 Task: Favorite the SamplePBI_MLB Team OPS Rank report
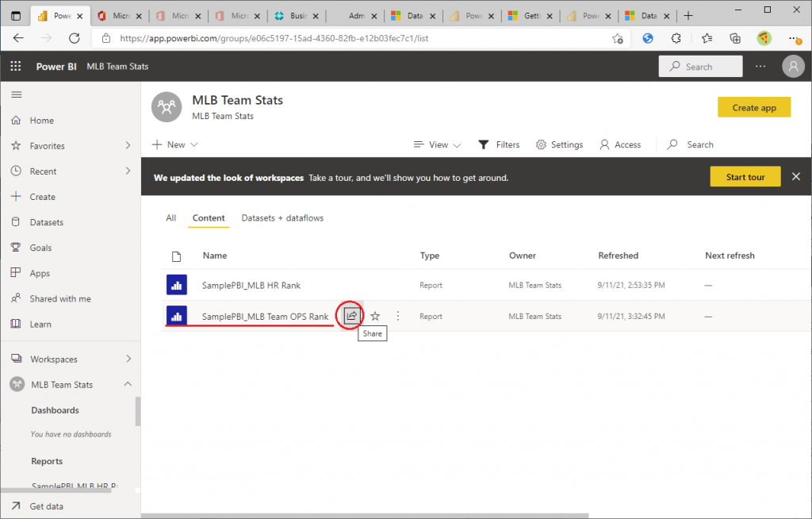tap(375, 316)
